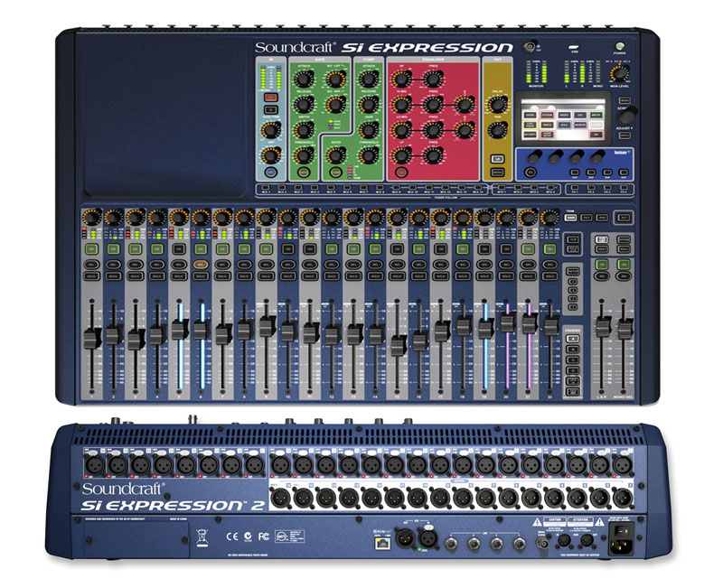The height and width of the screenshot is (588, 723).
Task: Click the FX 4 button in fader follow row
Action: tap(624, 188)
